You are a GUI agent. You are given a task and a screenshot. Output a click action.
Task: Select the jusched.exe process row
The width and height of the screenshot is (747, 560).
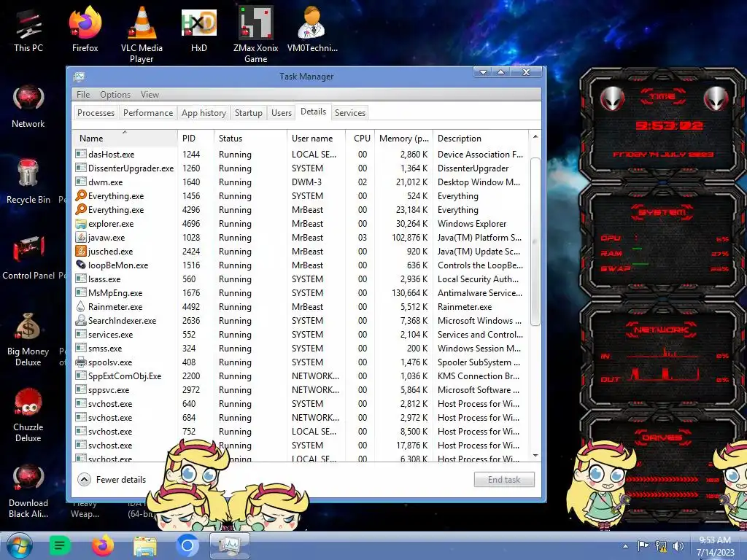(300, 251)
